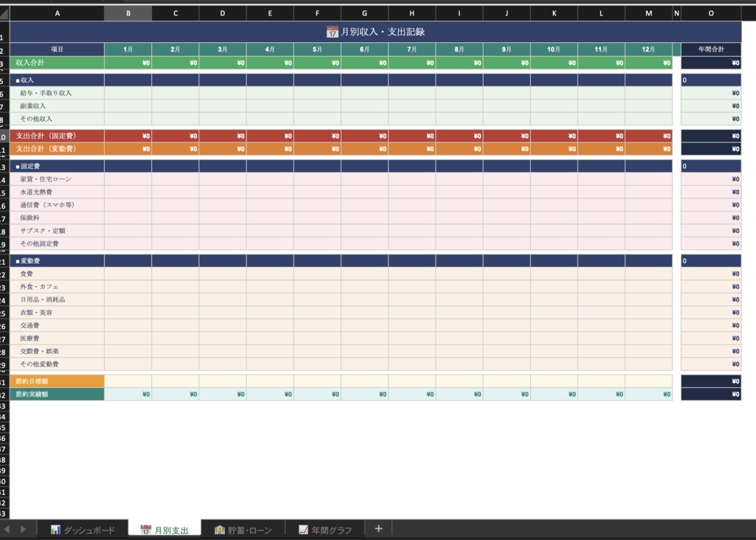
Task: Click the 収入合計 row label
Action: [57, 63]
